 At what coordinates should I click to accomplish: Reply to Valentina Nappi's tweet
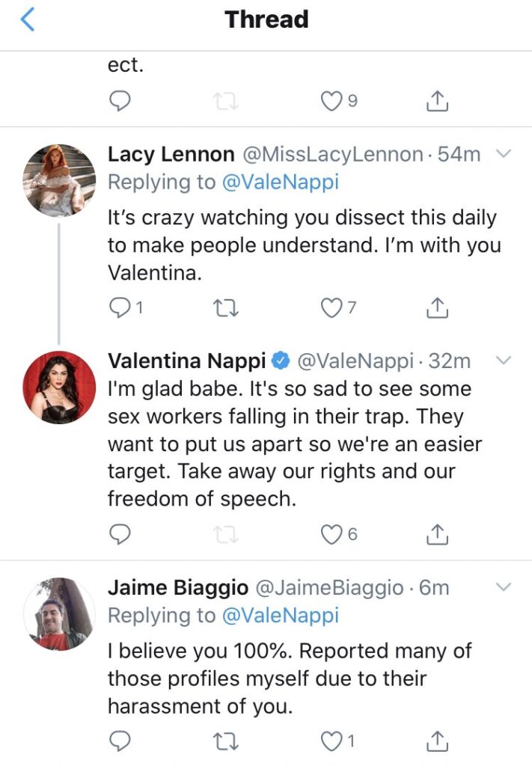120,534
